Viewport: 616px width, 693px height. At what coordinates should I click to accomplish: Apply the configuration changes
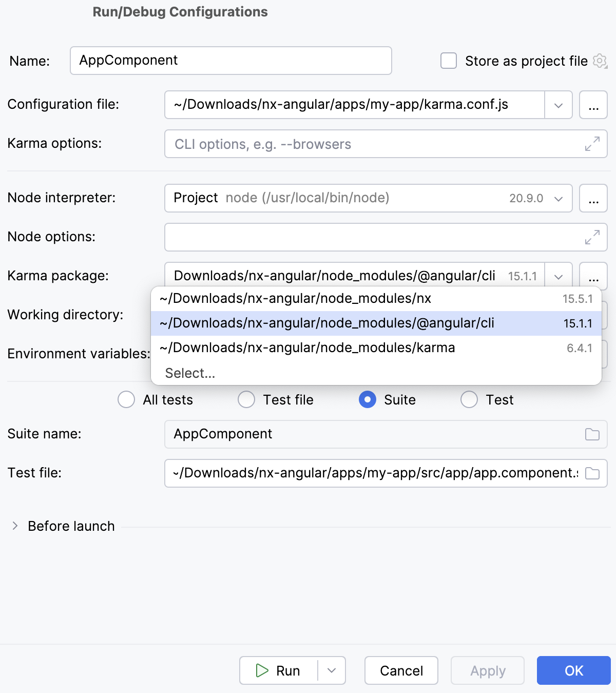[x=487, y=670]
